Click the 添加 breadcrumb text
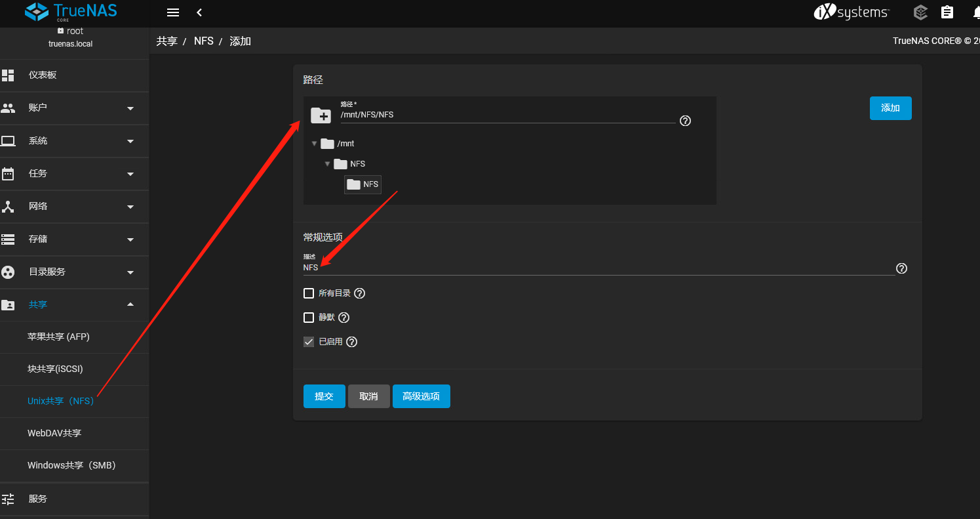 (240, 41)
